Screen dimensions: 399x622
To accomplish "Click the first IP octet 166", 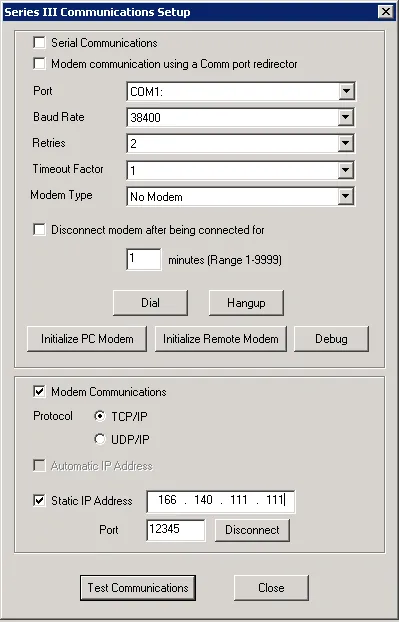I will 167,500.
